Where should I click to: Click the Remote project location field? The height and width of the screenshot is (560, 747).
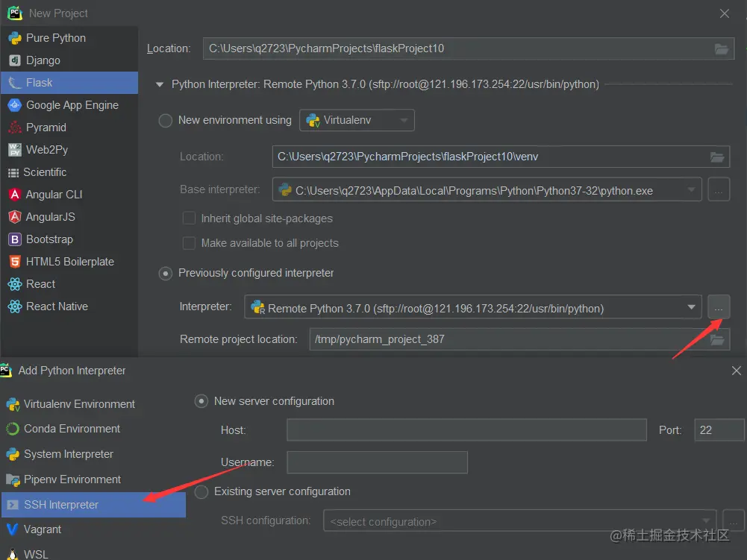tap(519, 339)
